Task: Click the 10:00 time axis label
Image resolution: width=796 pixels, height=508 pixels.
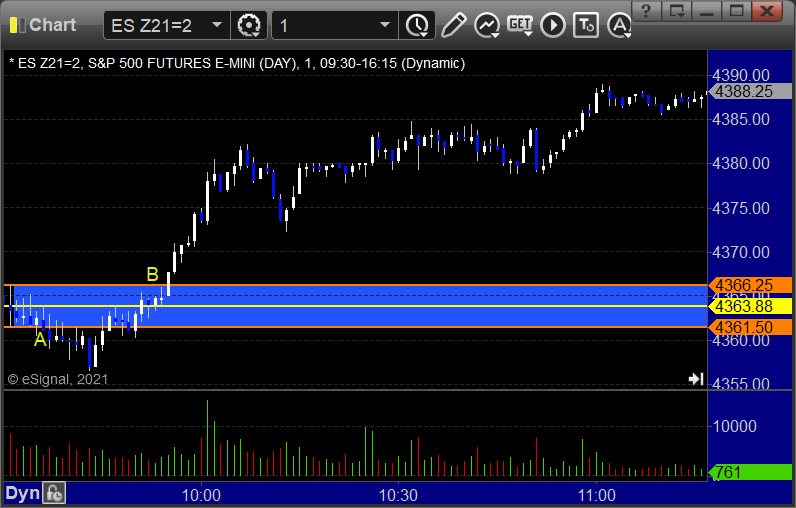Action: (201, 495)
